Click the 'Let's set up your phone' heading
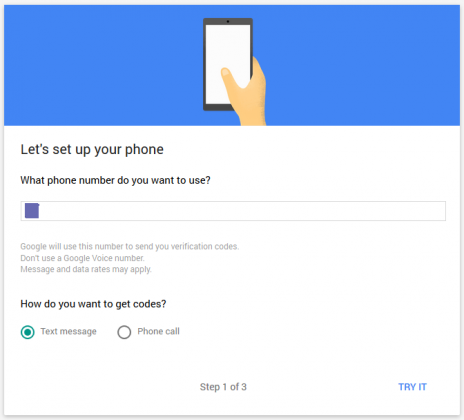 pos(92,149)
